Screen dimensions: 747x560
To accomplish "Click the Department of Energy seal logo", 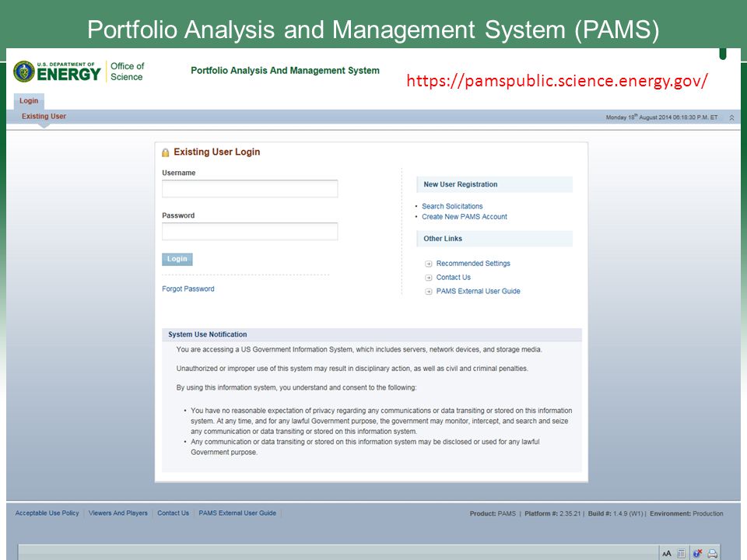I will coord(24,72).
